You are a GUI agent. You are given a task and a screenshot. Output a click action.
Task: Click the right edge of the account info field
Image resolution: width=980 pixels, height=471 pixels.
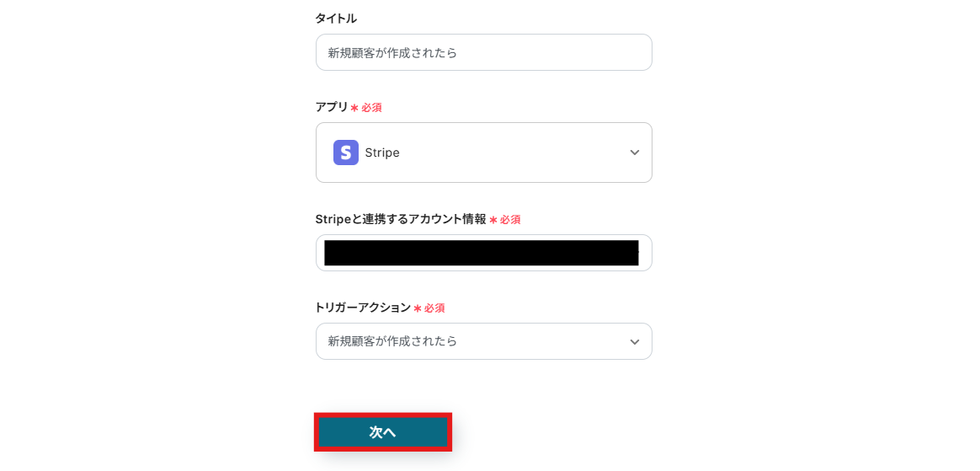click(645, 253)
